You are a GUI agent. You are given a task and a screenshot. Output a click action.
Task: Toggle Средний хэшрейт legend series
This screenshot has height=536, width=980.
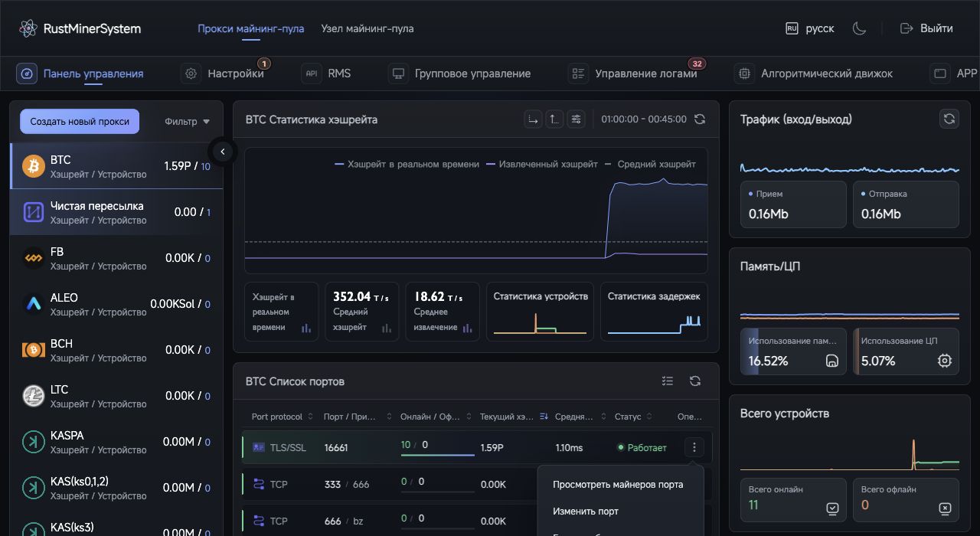[650, 164]
